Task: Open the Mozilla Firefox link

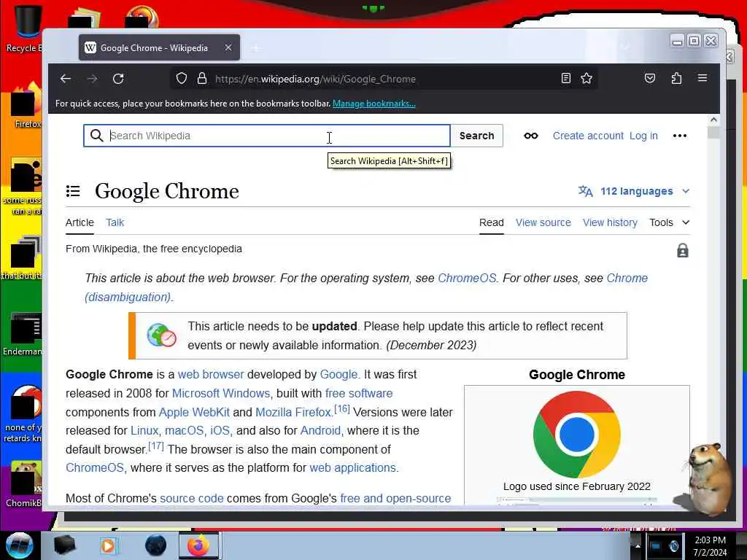Action: (294, 412)
